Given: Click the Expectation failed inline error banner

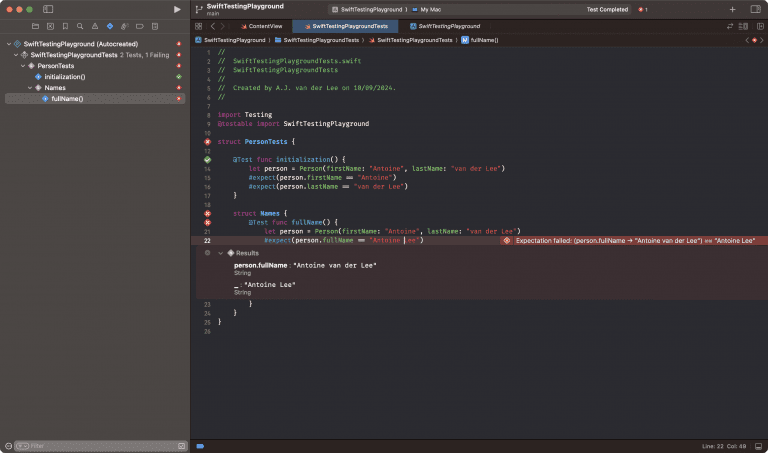Looking at the screenshot, I should (634, 240).
